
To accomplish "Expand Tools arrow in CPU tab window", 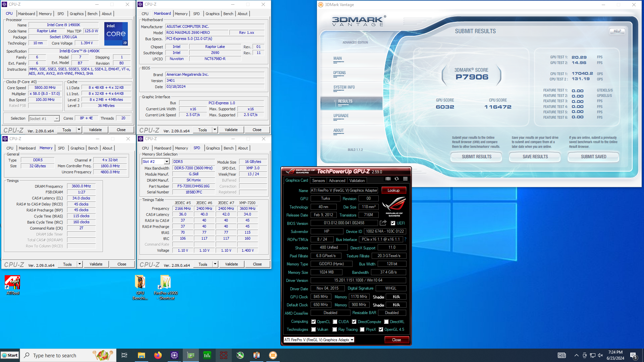I will point(79,130).
